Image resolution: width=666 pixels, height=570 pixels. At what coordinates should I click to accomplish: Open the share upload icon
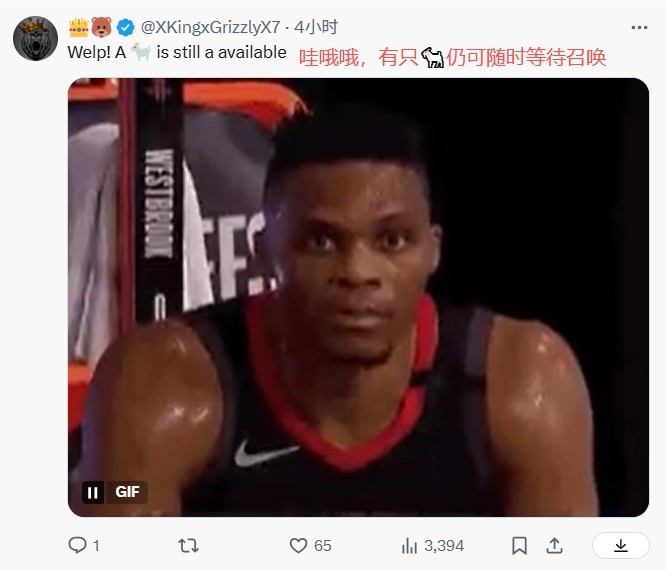tap(554, 545)
